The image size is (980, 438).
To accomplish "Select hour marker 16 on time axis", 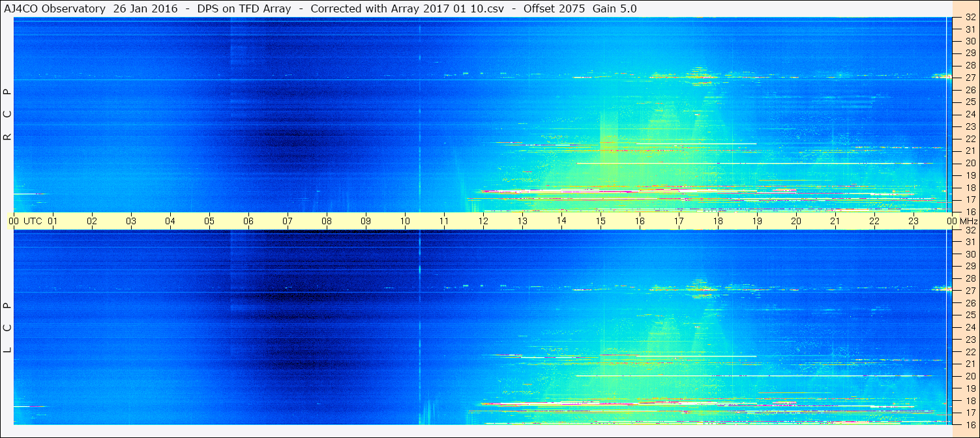I will pyautogui.click(x=640, y=221).
